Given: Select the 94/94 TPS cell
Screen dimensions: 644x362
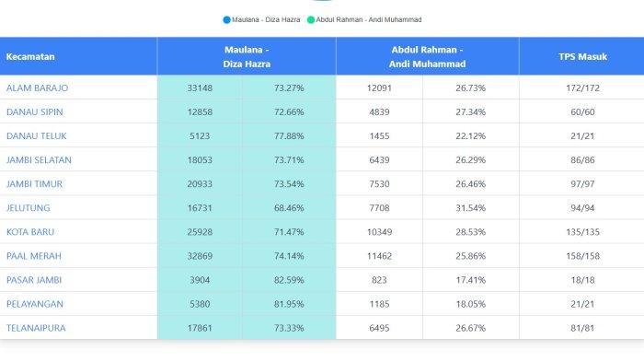Looking at the screenshot, I should pyautogui.click(x=582, y=208).
